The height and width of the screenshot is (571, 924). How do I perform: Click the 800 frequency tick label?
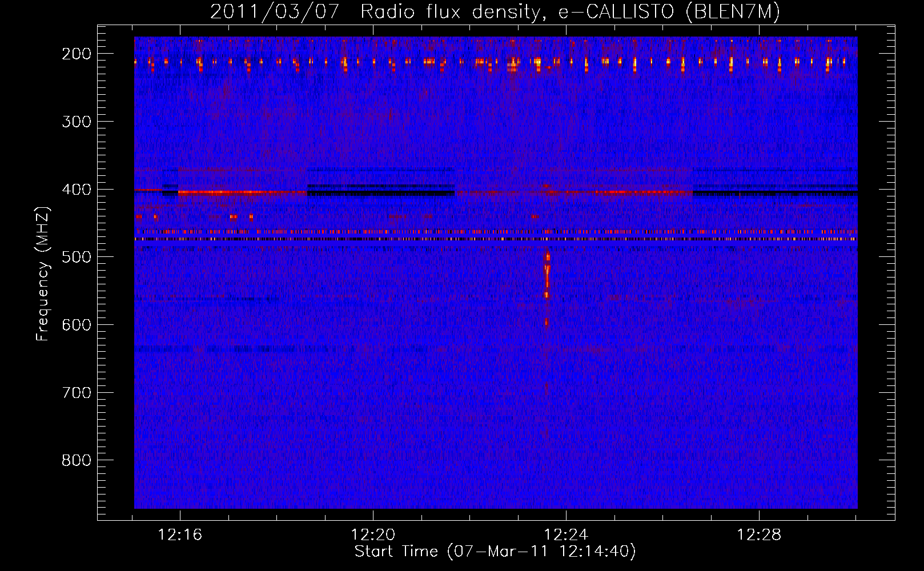coord(77,460)
